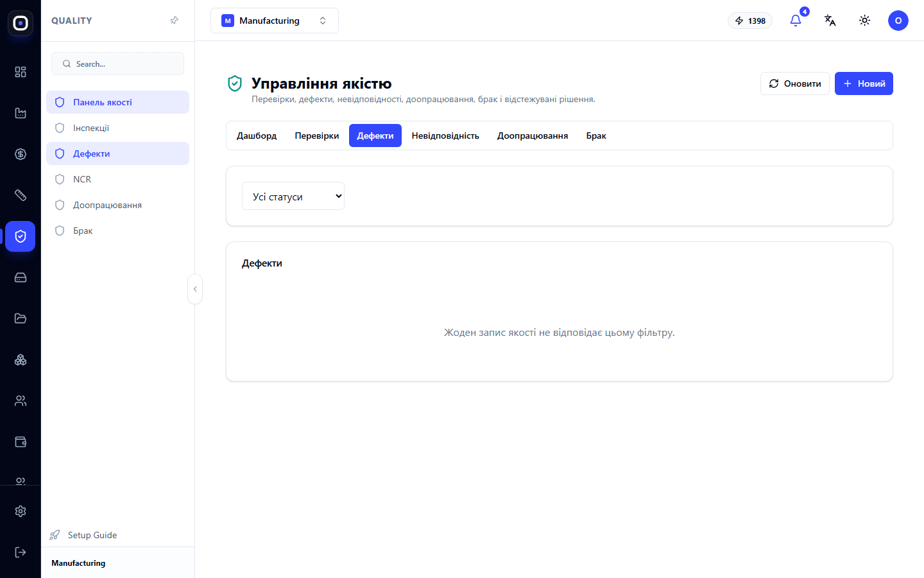Screen dimensions: 924x578
Task: Switch to the Брак tab
Action: (x=596, y=136)
